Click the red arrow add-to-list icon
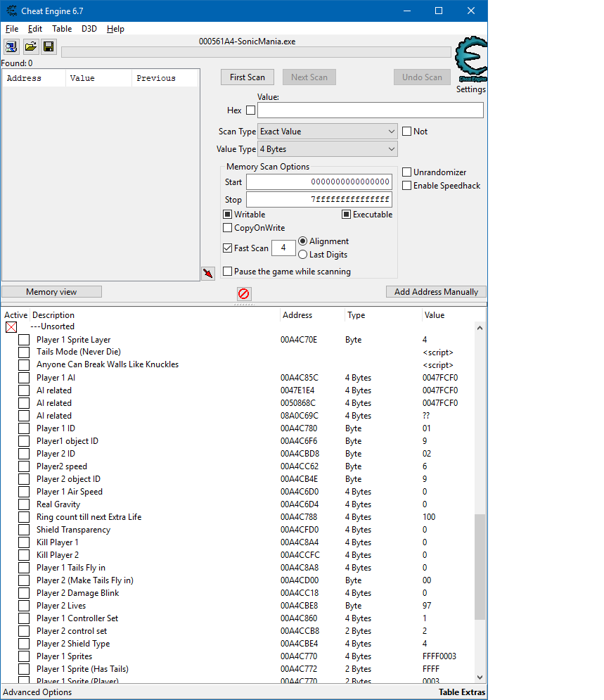The width and height of the screenshot is (604, 700). (207, 274)
